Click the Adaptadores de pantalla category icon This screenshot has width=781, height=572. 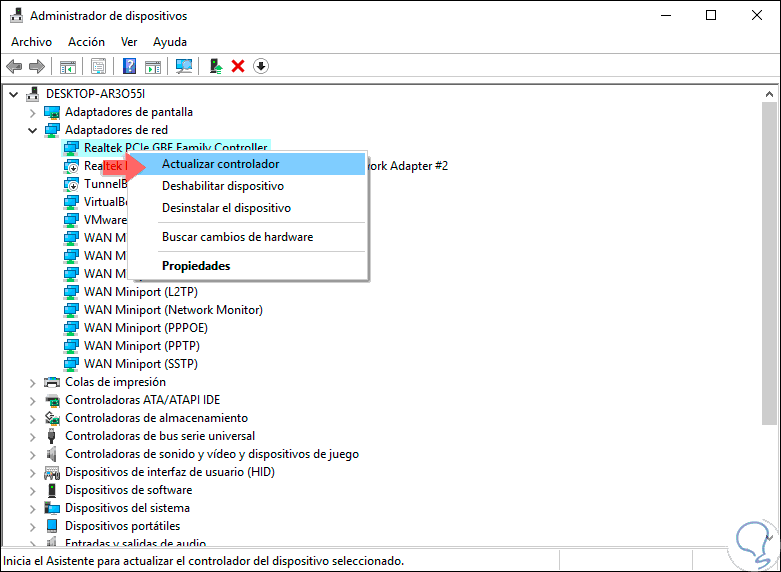[x=52, y=112]
